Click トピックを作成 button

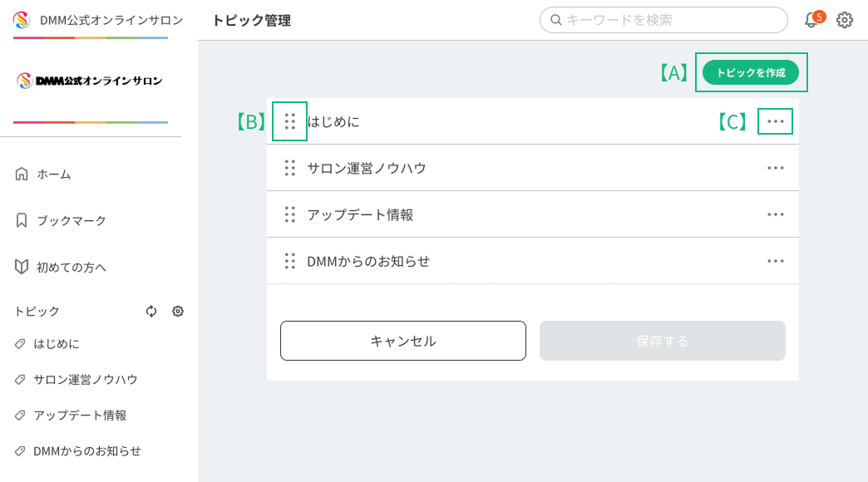pyautogui.click(x=750, y=72)
